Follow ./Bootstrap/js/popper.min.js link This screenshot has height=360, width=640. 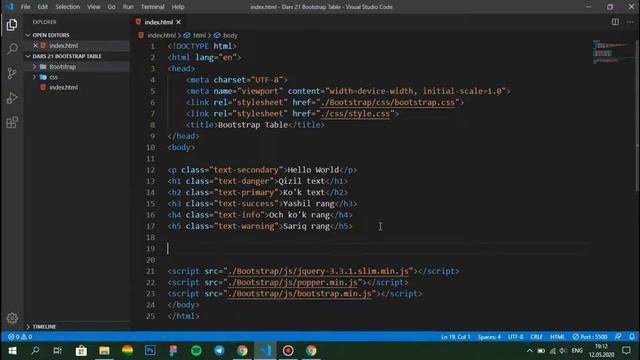click(293, 282)
